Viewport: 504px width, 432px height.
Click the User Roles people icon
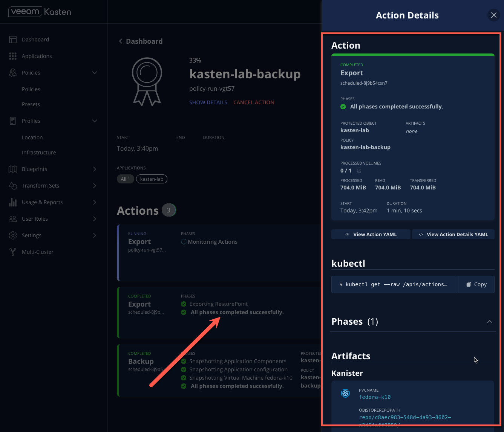(13, 219)
